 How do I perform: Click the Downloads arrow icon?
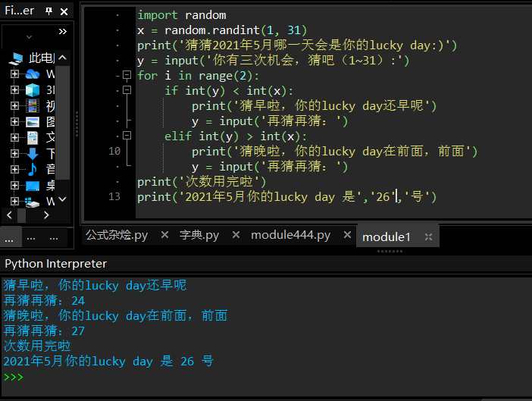tap(32, 154)
